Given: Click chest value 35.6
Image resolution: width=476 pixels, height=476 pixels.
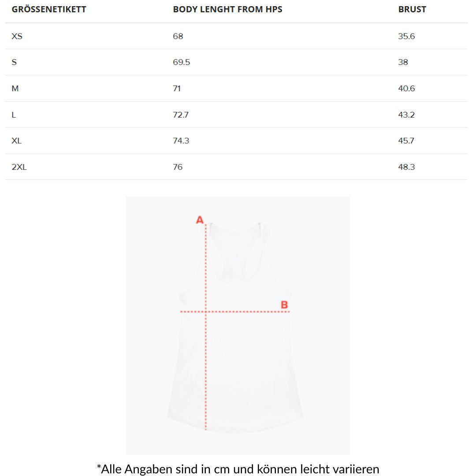Looking at the screenshot, I should click(x=406, y=36).
